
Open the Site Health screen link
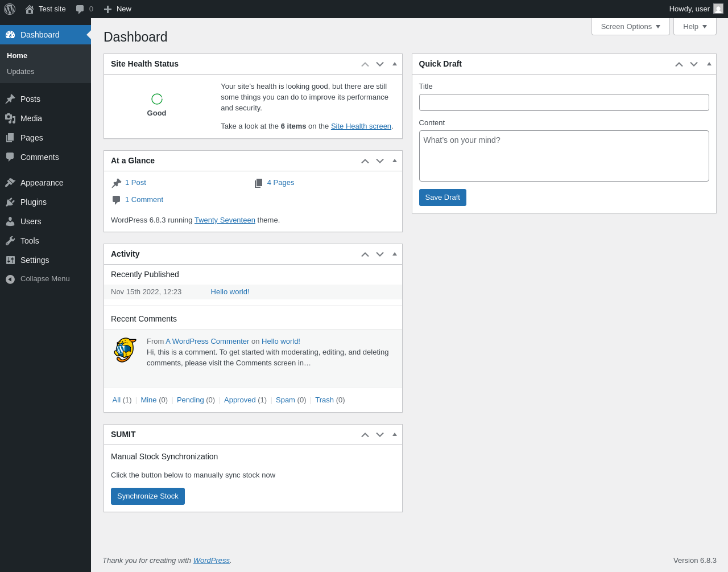click(x=361, y=126)
